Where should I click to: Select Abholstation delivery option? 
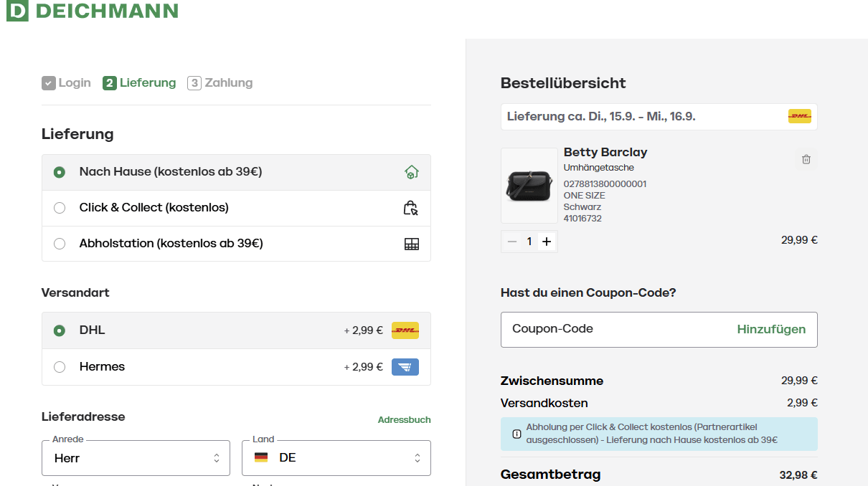[236, 244]
